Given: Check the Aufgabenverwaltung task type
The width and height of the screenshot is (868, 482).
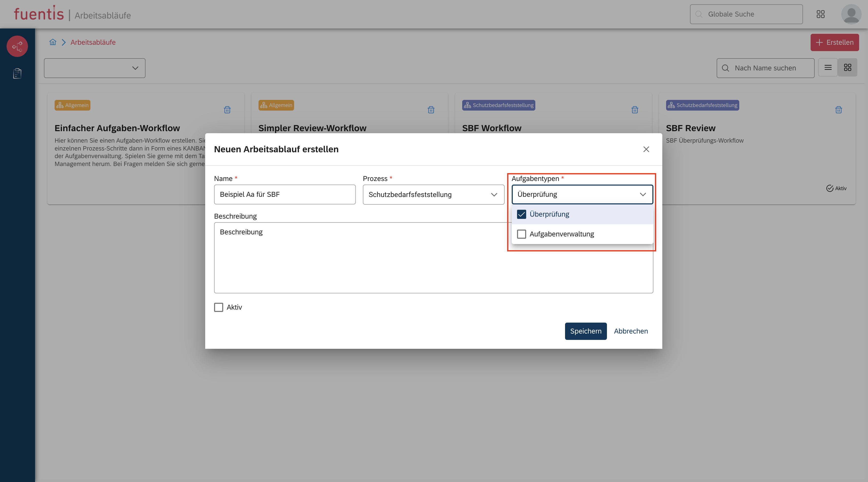Looking at the screenshot, I should [x=522, y=234].
